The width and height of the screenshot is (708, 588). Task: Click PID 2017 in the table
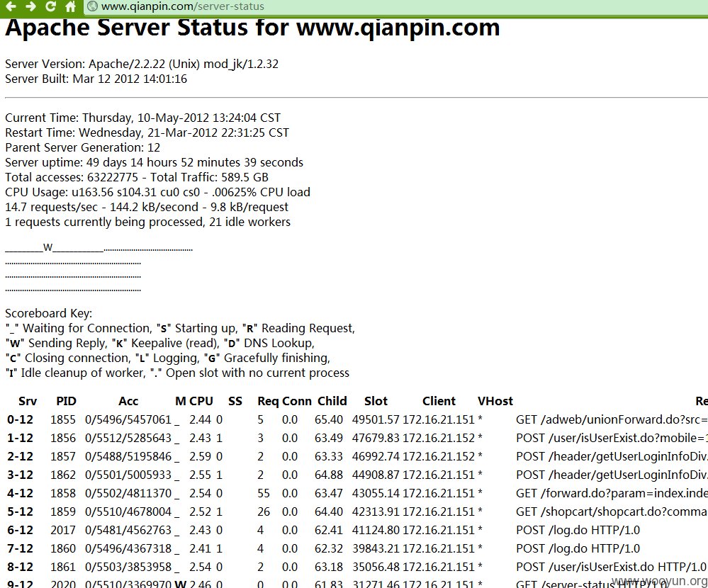point(63,530)
